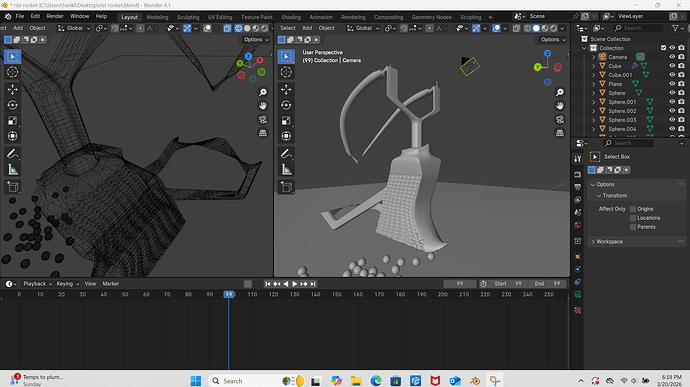Open Options dropdown in right viewport
This screenshot has width=690, height=387.
tap(553, 40)
